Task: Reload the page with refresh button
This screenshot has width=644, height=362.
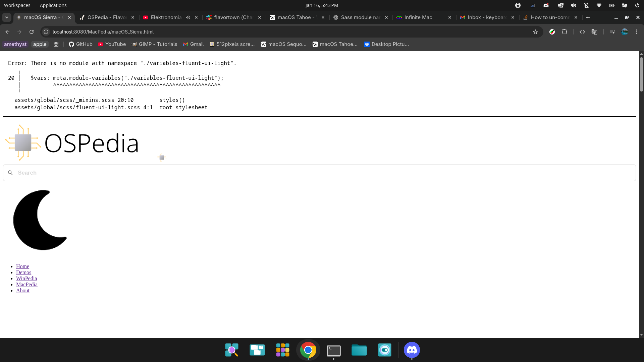Action: 32,32
